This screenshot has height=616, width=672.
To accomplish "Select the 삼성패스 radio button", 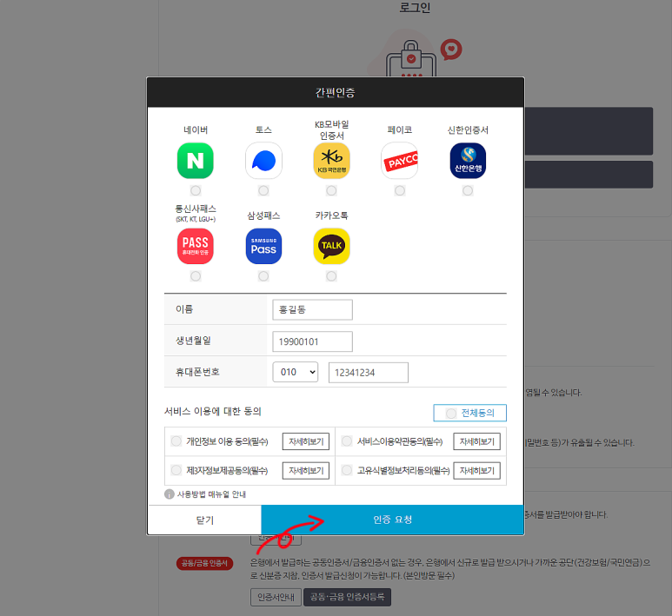I will tap(263, 276).
